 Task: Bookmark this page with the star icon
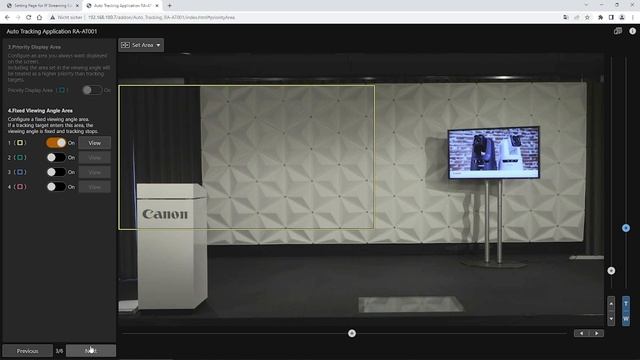tap(587, 17)
